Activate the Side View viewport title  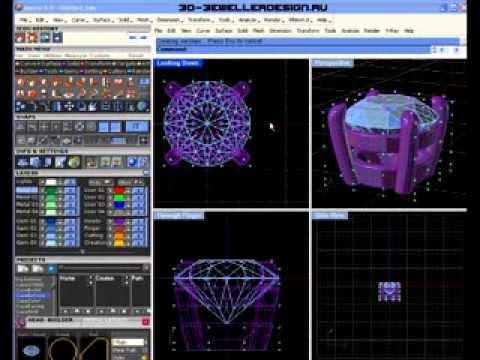tap(330, 216)
